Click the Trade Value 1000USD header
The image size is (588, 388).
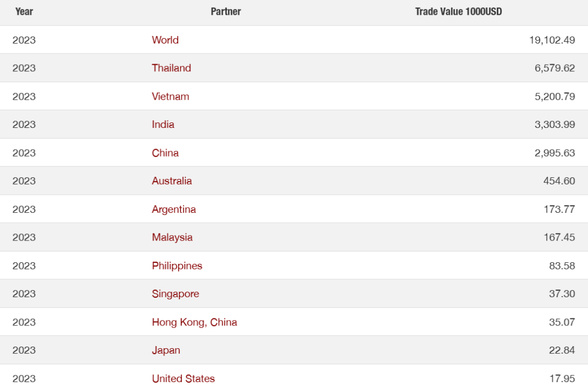[458, 11]
